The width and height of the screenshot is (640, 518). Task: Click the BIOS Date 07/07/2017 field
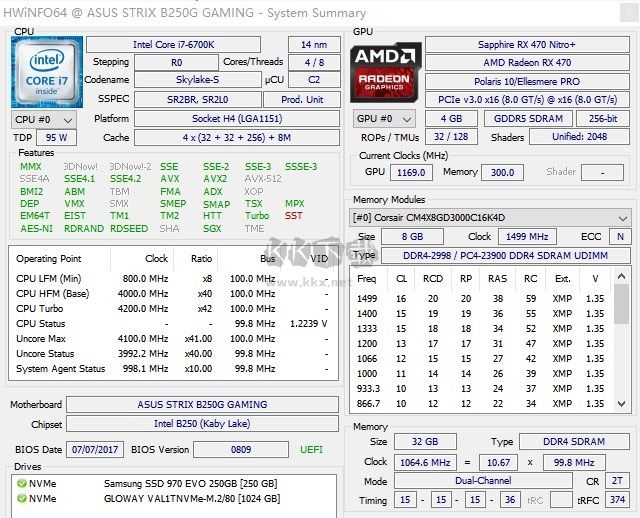[x=95, y=450]
